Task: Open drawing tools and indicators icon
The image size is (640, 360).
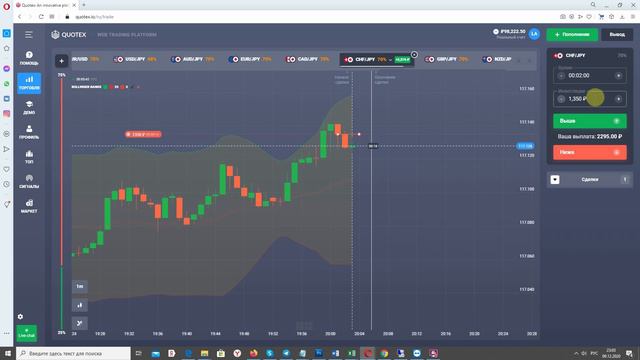Action: (80, 323)
